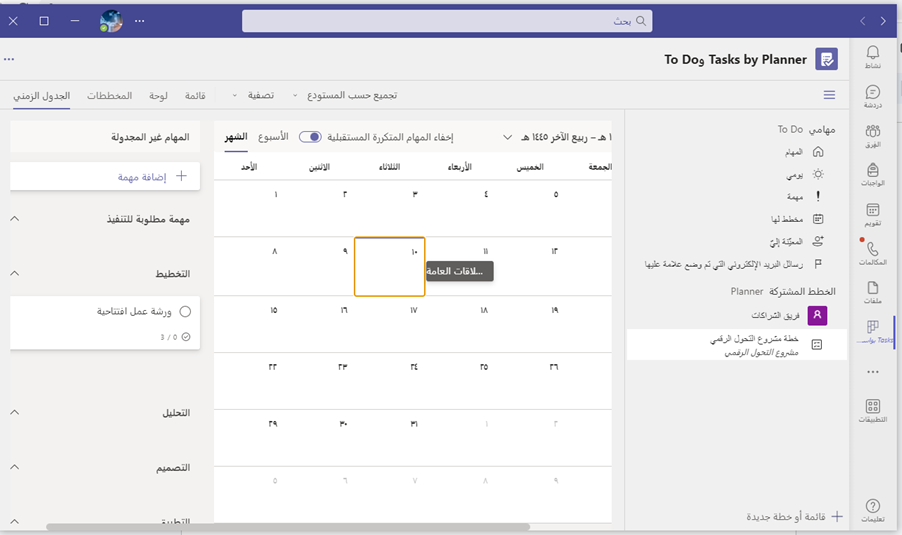This screenshot has width=902, height=535.
Task: Click قائمة أو خطة جديدة link
Action: (786, 517)
